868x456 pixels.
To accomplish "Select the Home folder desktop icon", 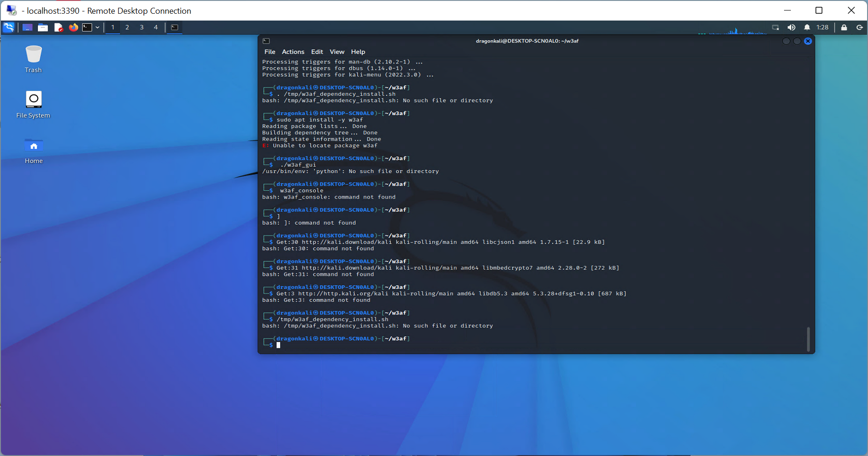I will click(x=33, y=151).
